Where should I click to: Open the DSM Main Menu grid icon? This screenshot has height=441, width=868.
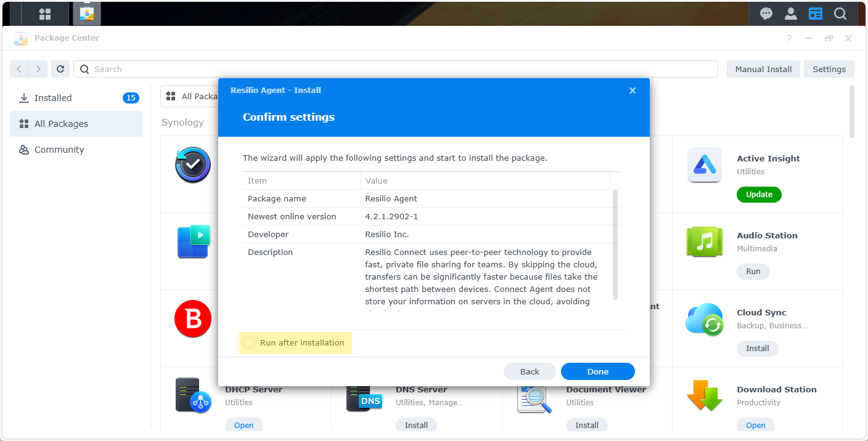(x=45, y=13)
